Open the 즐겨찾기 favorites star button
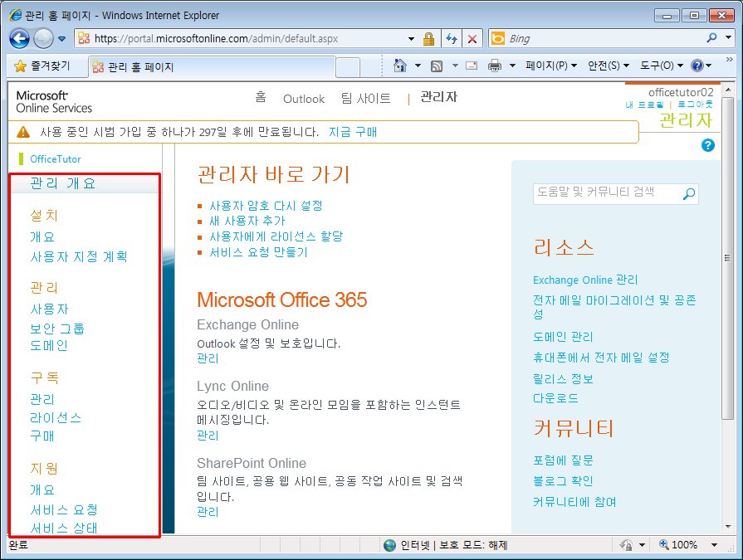743x560 pixels. pos(42,66)
